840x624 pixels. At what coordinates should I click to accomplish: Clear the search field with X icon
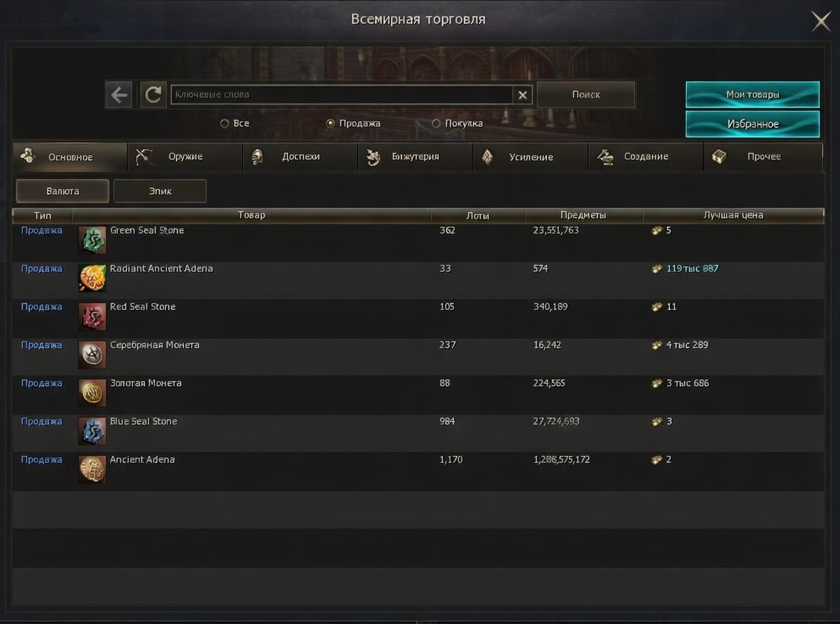tap(522, 95)
